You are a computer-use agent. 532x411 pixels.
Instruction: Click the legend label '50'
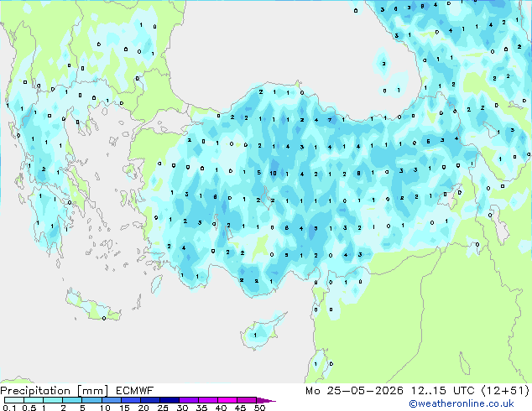[x=260, y=408]
